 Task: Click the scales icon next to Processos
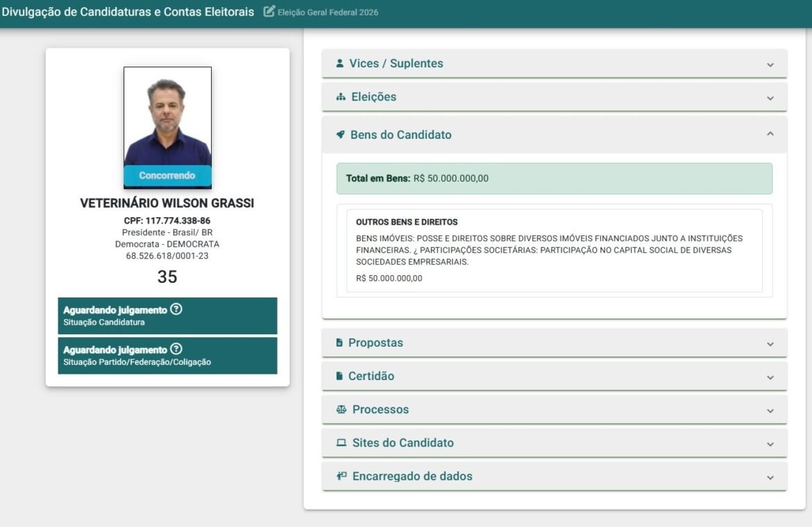coord(341,409)
